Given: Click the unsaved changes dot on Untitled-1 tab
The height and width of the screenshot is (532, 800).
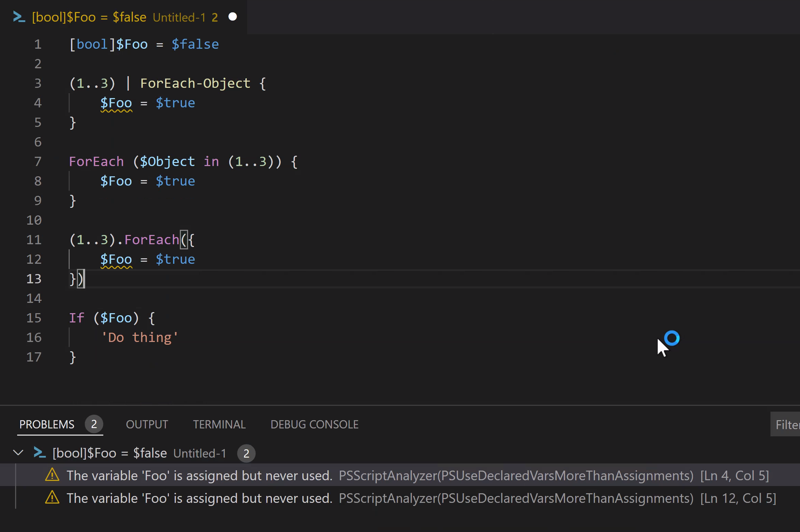Looking at the screenshot, I should click(x=233, y=16).
